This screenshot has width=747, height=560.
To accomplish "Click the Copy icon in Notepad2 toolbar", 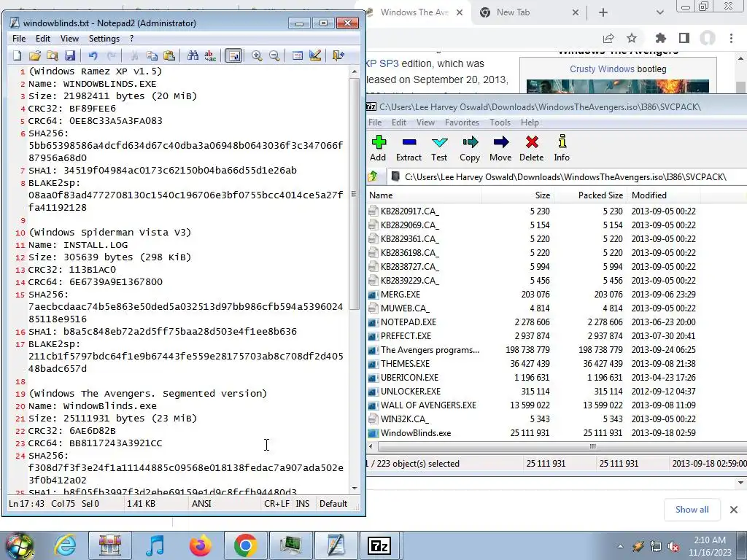I will [152, 55].
